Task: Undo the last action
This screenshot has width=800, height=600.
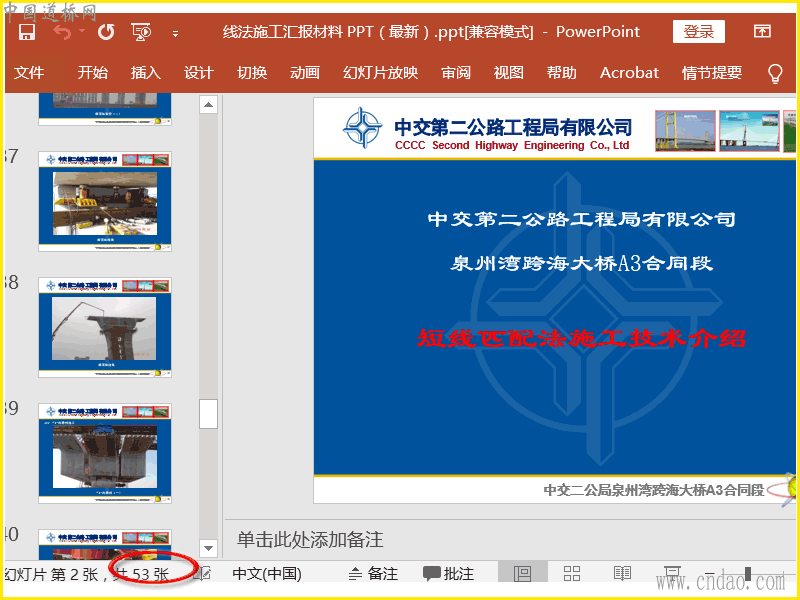Action: point(62,32)
